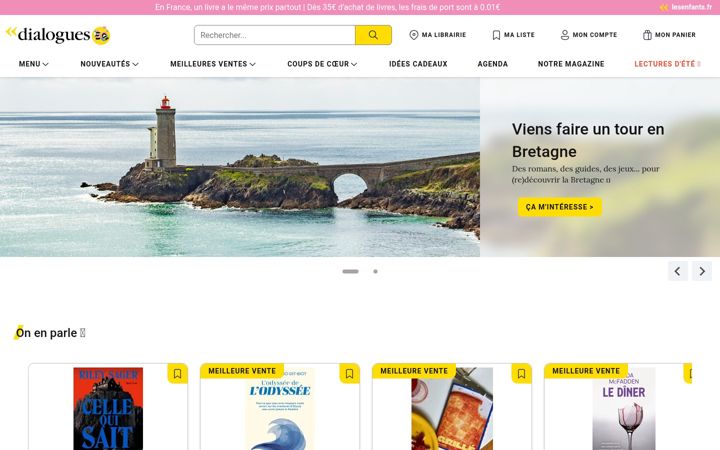Click the dialogues logo

click(58, 35)
